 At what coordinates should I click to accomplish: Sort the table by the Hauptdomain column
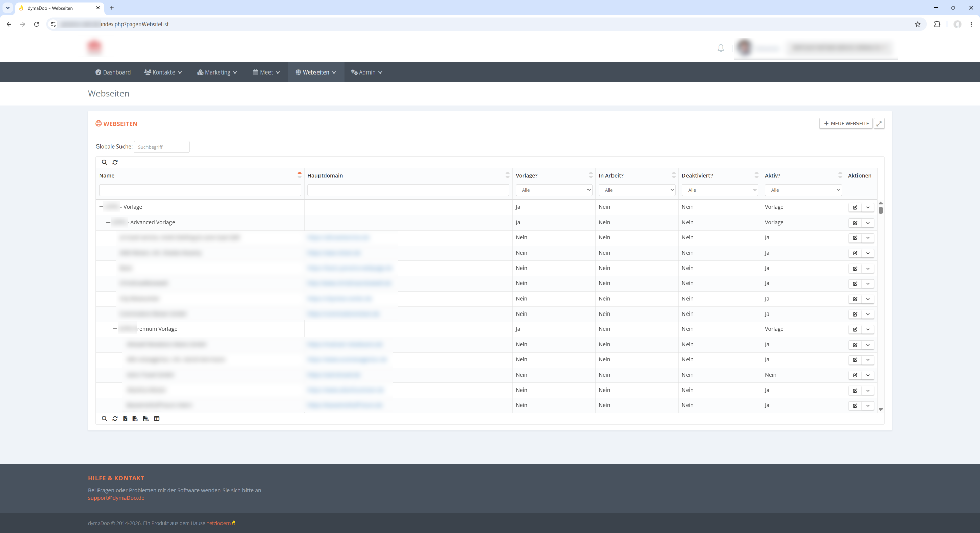(x=408, y=175)
